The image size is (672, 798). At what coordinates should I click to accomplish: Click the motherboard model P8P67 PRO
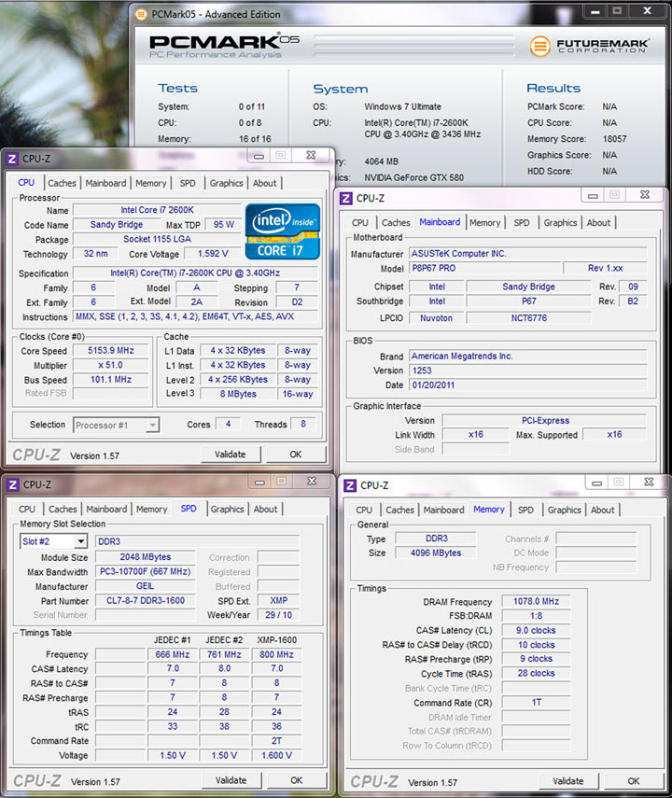(x=485, y=268)
